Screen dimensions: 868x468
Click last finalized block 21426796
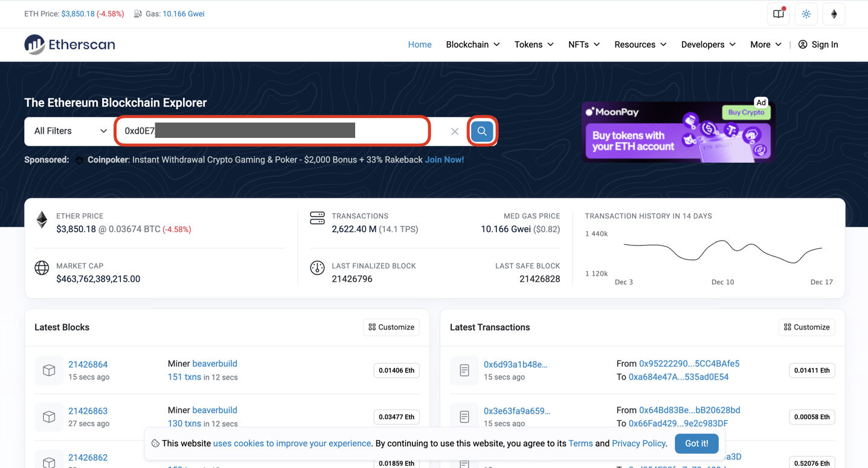click(x=352, y=279)
